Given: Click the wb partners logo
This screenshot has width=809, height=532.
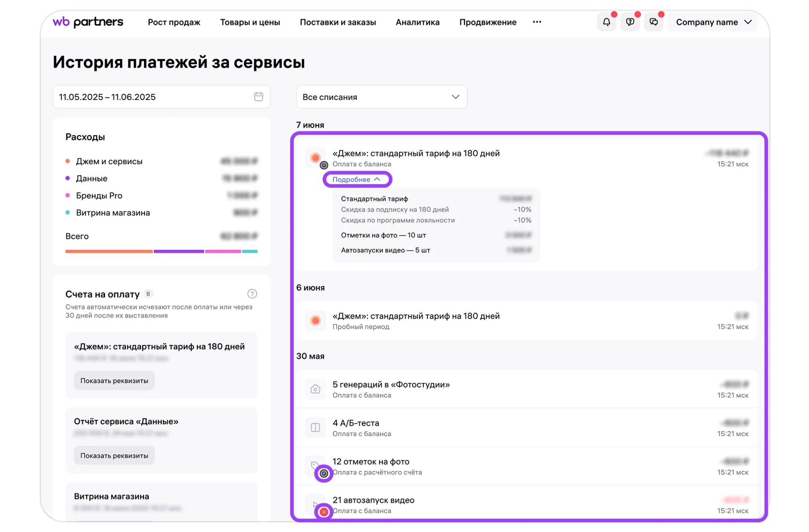Looking at the screenshot, I should point(88,22).
